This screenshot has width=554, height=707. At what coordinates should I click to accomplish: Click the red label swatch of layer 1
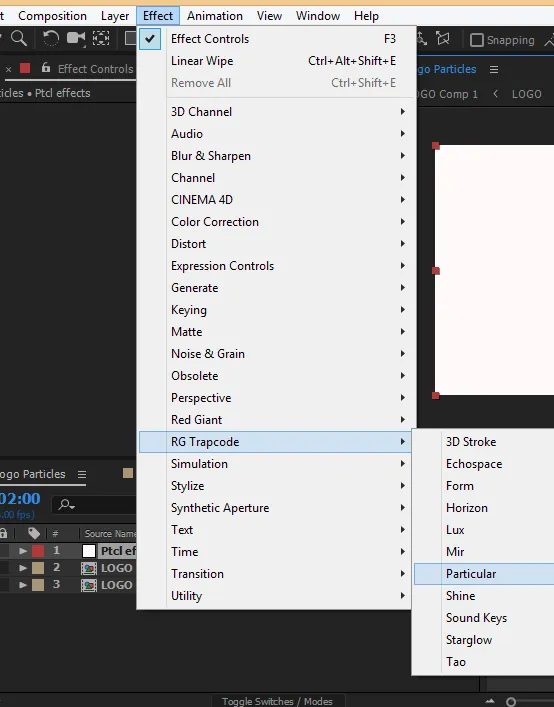38,551
